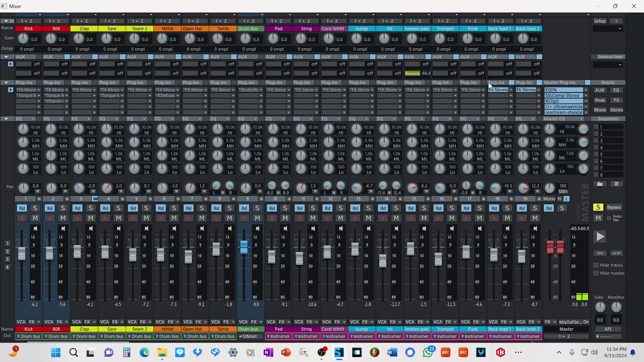
Task: Click the MixToFile field on master
Action: (571, 322)
